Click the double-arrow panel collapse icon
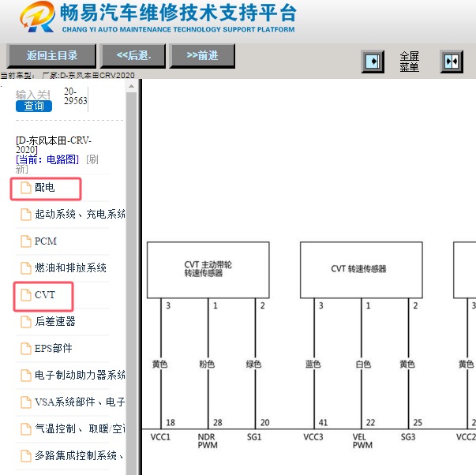The image size is (476, 475). coord(452,62)
